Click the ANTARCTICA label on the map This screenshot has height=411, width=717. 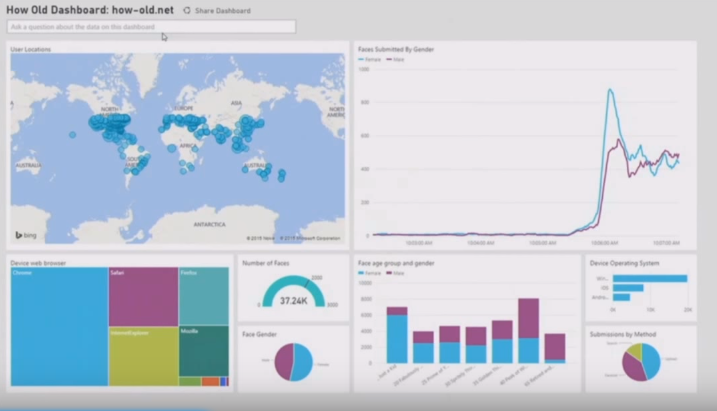(x=209, y=224)
